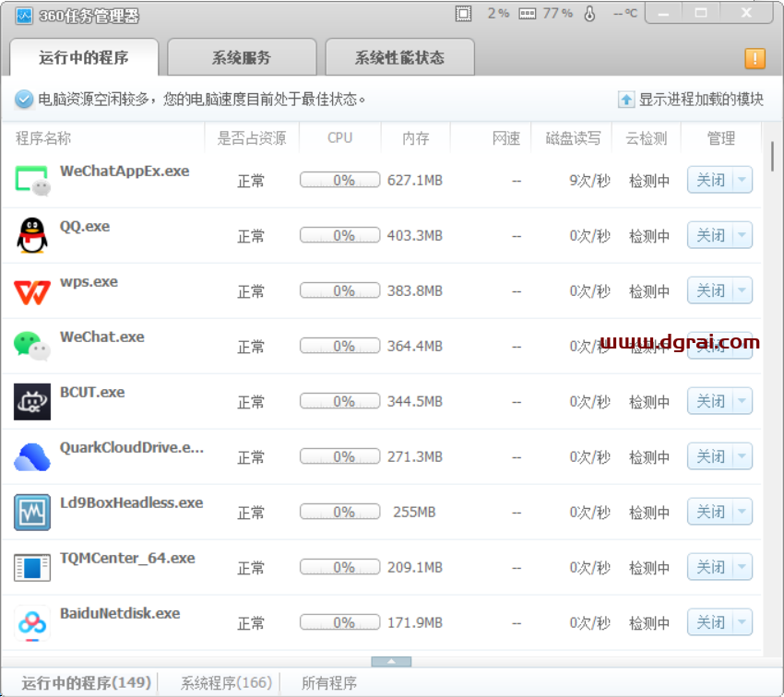
Task: Open dropdown arrow beside Ld9BoxHeadless.exe 关闭
Action: [x=742, y=512]
